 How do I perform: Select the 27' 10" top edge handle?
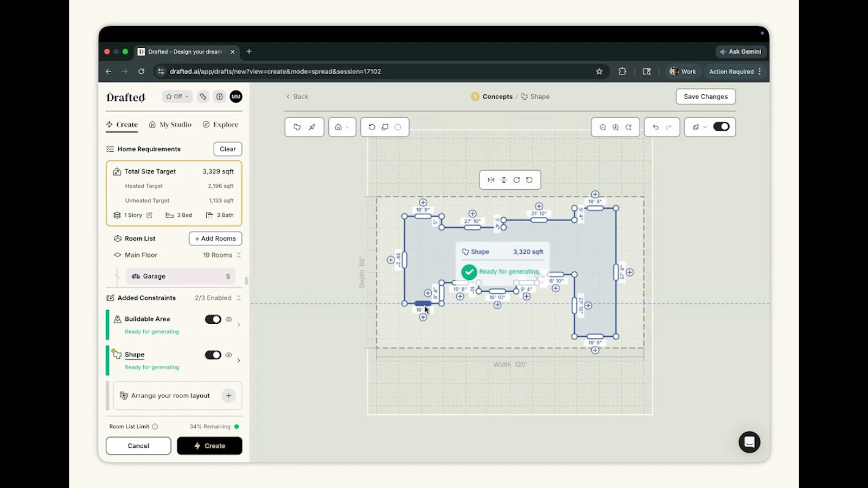pyautogui.click(x=473, y=227)
